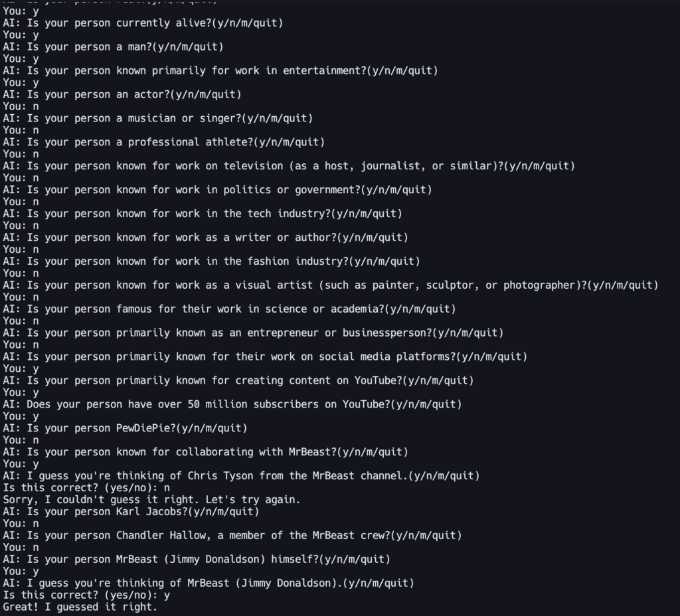Click the entrepreneur or businessperson question
The width and height of the screenshot is (680, 616).
click(x=253, y=333)
